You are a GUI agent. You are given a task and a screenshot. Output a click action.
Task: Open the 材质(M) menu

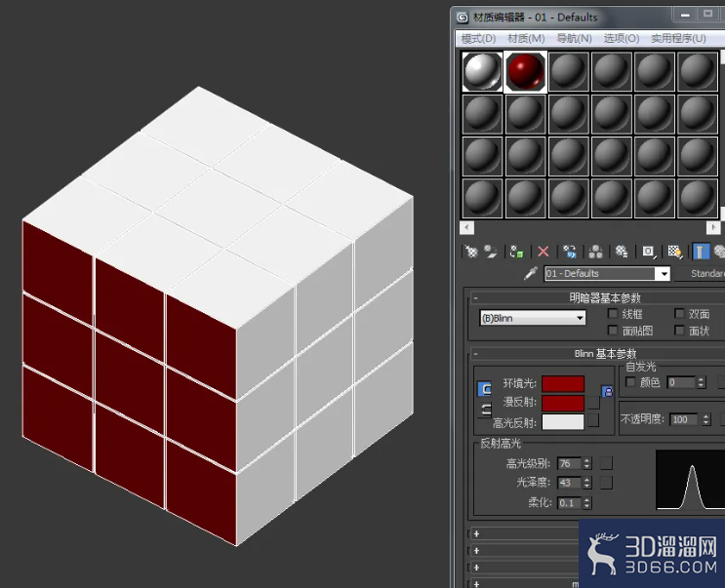coord(526,38)
